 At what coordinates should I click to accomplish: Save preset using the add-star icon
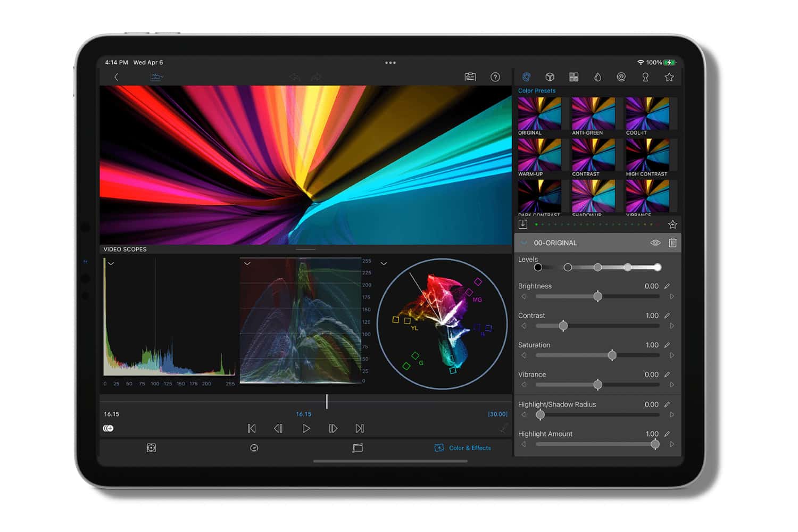coord(672,225)
